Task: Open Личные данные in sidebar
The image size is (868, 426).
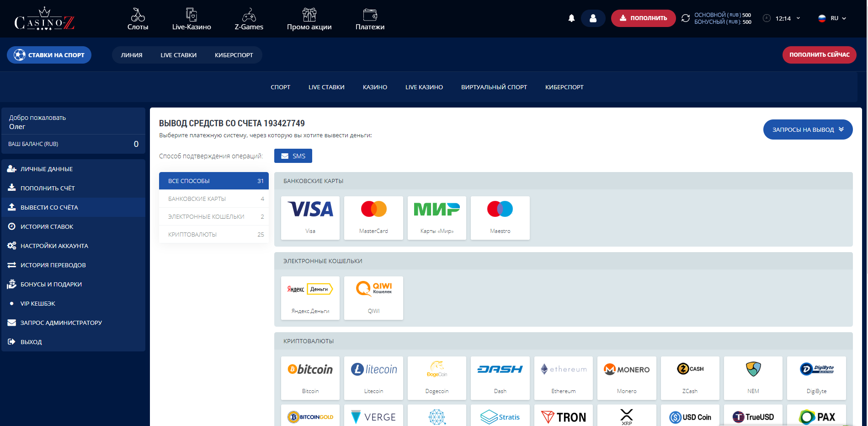Action: tap(74, 169)
